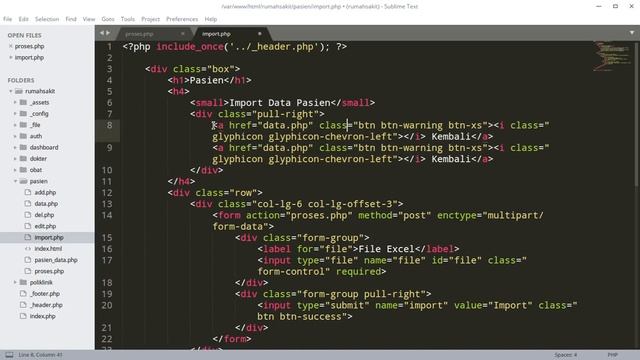Open the Tools menu
The height and width of the screenshot is (360, 640).
click(x=128, y=19)
